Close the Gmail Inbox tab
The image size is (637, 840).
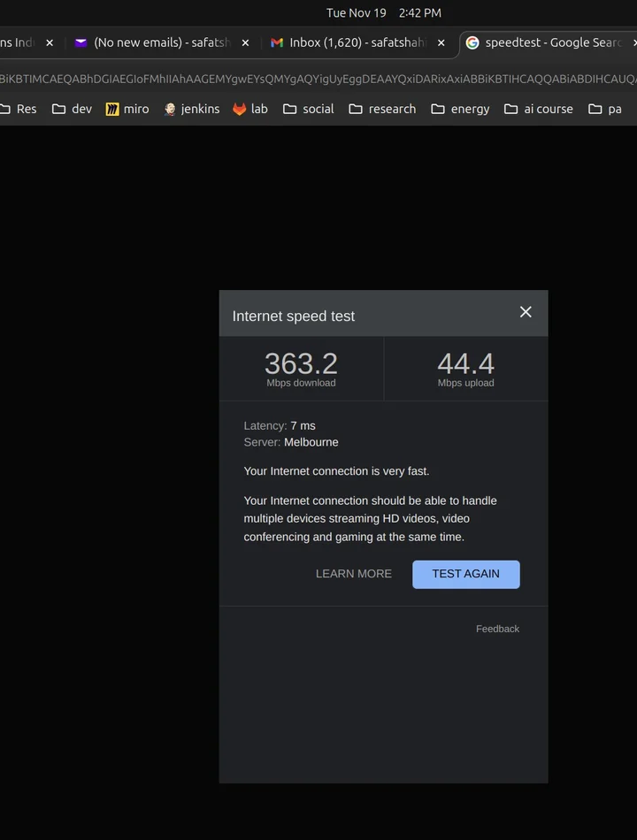441,42
